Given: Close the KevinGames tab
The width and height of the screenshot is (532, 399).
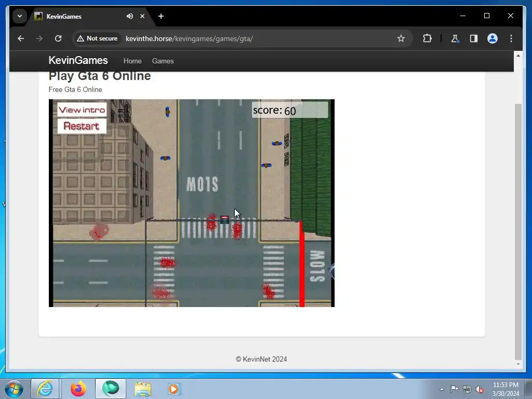Looking at the screenshot, I should [142, 16].
